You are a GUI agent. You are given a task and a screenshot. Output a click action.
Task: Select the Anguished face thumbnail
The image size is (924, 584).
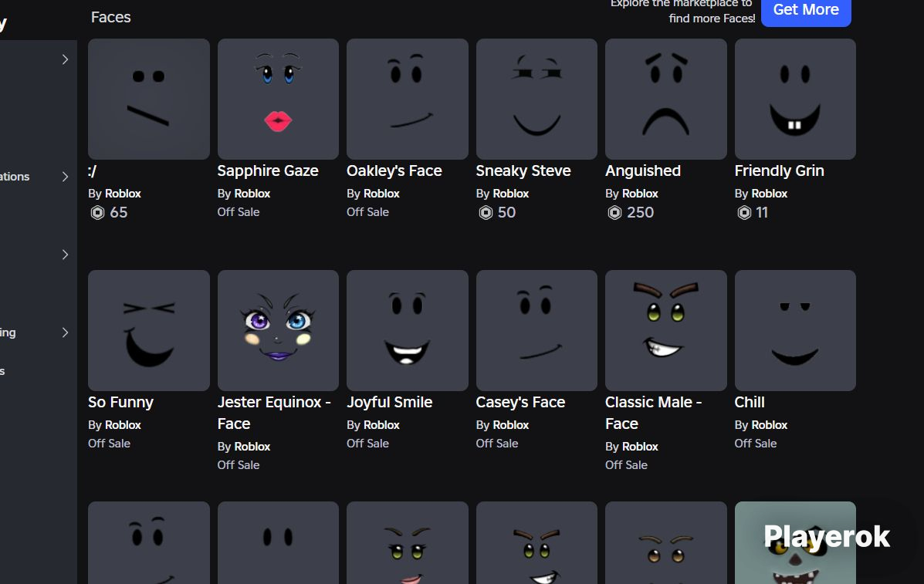click(666, 99)
